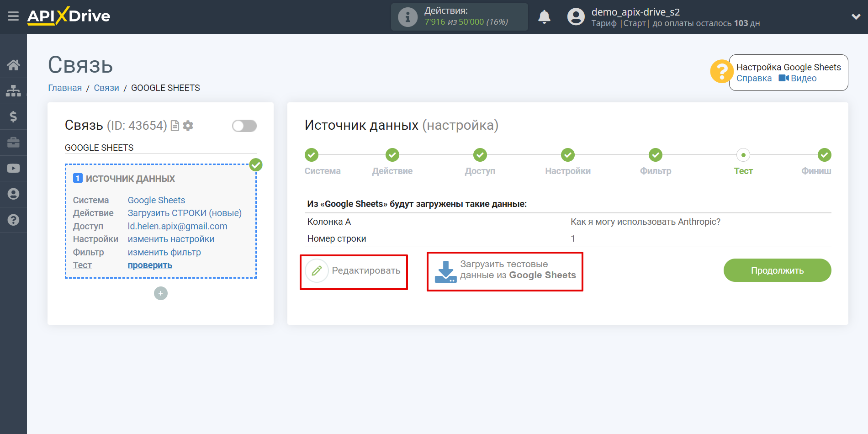Screen dimensions: 868x434
Task: Click the demo_apix-drive_s2 username
Action: tap(635, 12)
